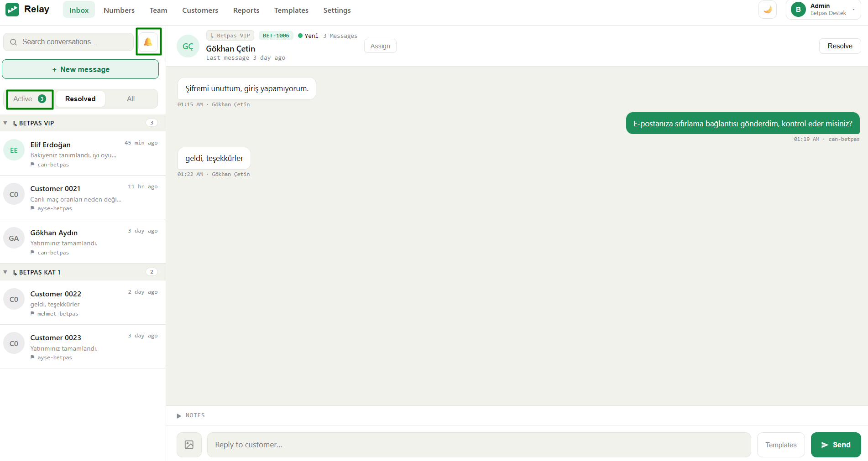Expand the NOTES section

pyautogui.click(x=179, y=415)
